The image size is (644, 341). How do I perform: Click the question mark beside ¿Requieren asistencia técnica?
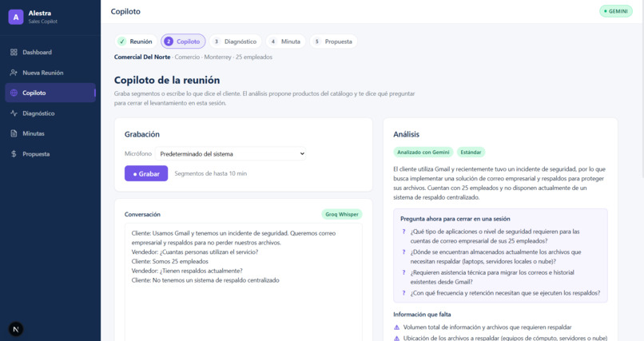click(x=403, y=272)
